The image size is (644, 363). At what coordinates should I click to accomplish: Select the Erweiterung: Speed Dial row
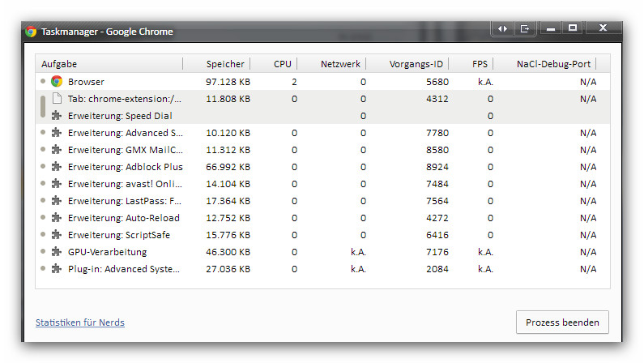click(323, 116)
